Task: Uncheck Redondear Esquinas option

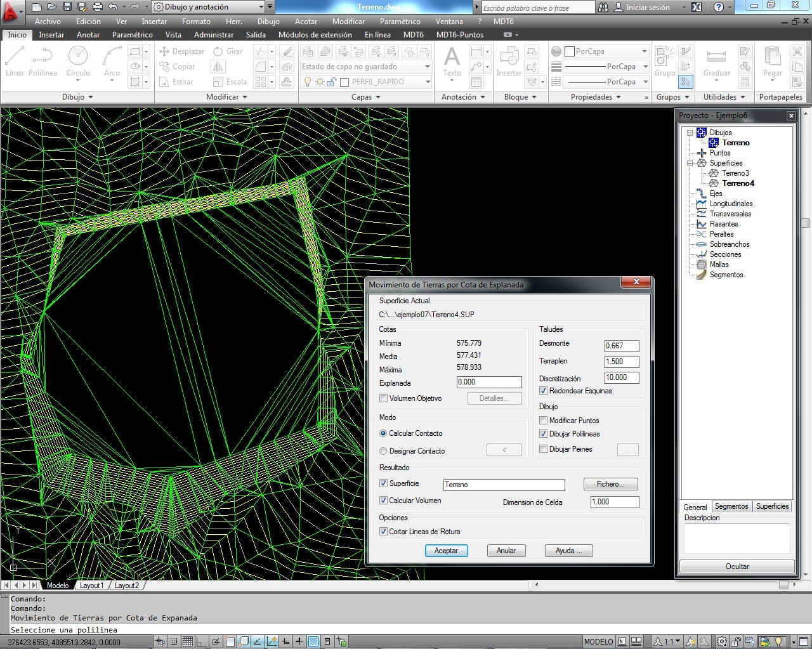Action: pyautogui.click(x=544, y=391)
